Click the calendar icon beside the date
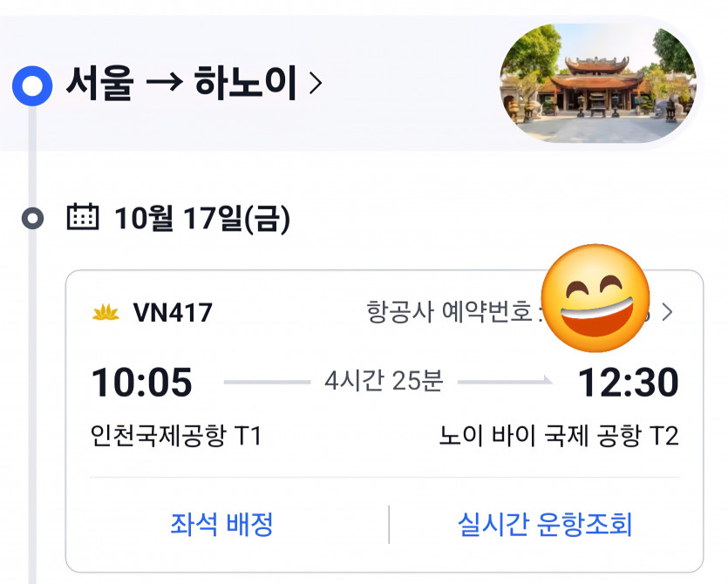This screenshot has height=584, width=728. [83, 217]
